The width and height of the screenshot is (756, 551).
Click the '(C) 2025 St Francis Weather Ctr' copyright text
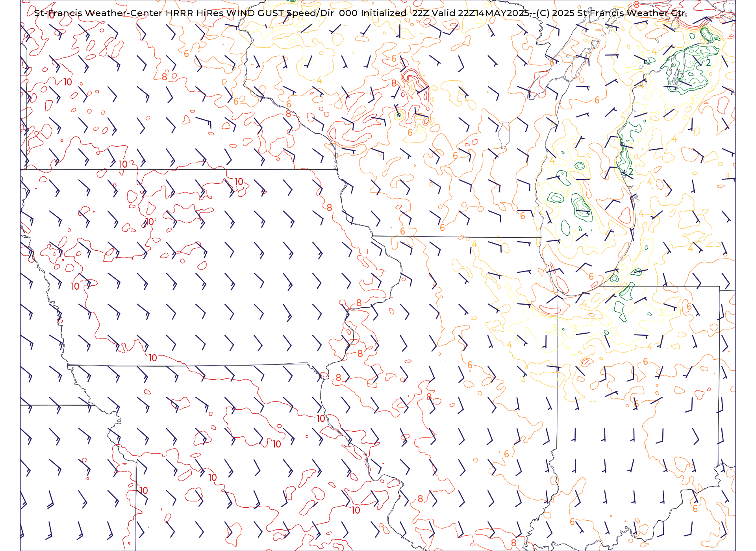point(611,13)
